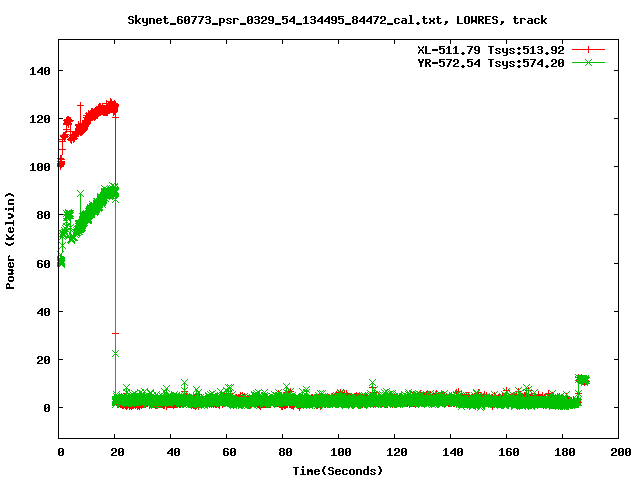Click the red XL legend line sample
Screen dimensions: 640x480
pos(588,50)
